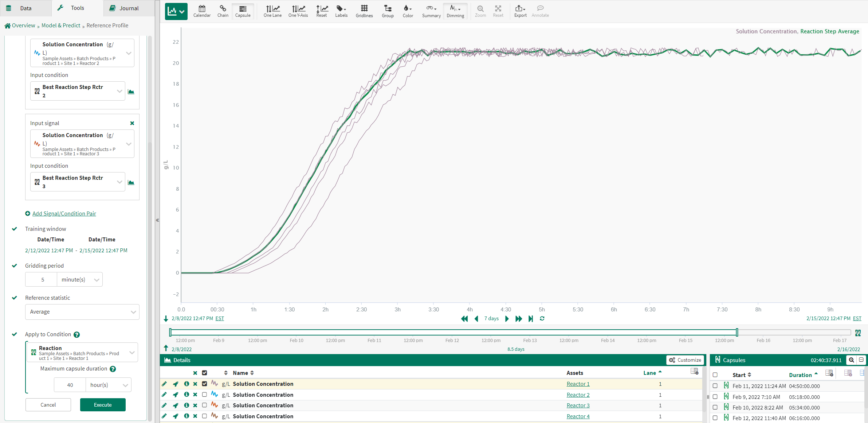Expand the gridding period minute(s) dropdown

pyautogui.click(x=80, y=280)
